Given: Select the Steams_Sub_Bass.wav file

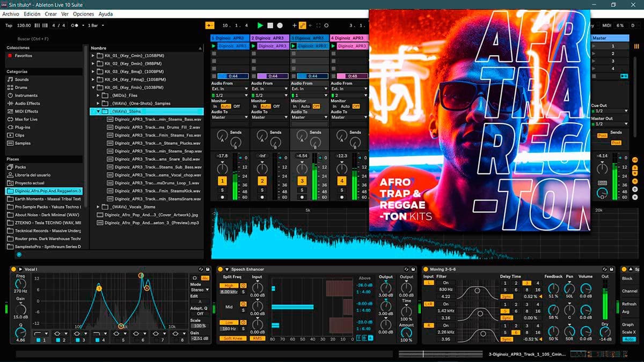Looking at the screenshot, I should coord(153,167).
